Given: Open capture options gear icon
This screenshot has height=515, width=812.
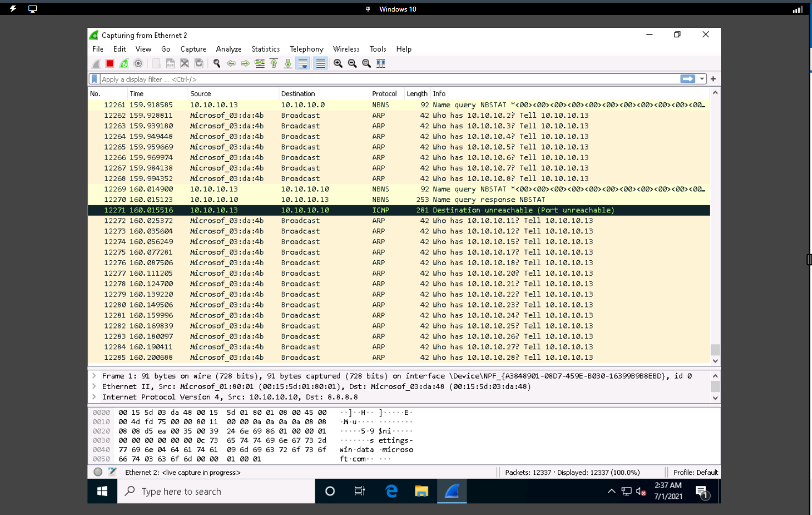Looking at the screenshot, I should (x=139, y=64).
